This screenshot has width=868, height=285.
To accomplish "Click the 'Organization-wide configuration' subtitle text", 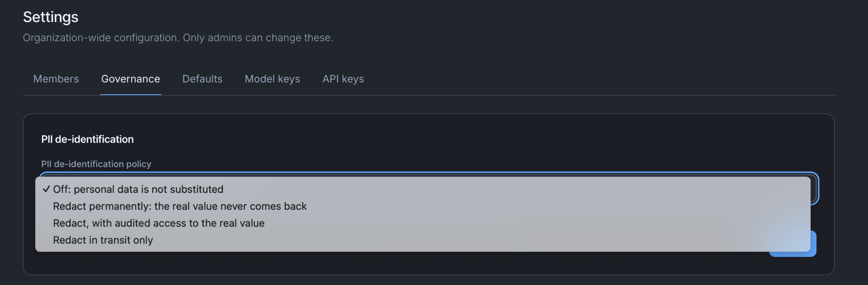I will pyautogui.click(x=101, y=38).
